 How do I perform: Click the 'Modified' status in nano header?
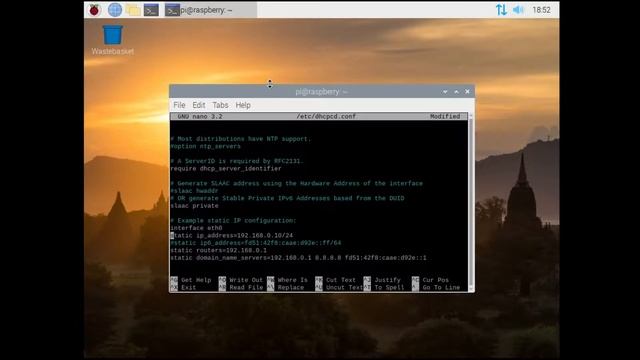pyautogui.click(x=445, y=116)
